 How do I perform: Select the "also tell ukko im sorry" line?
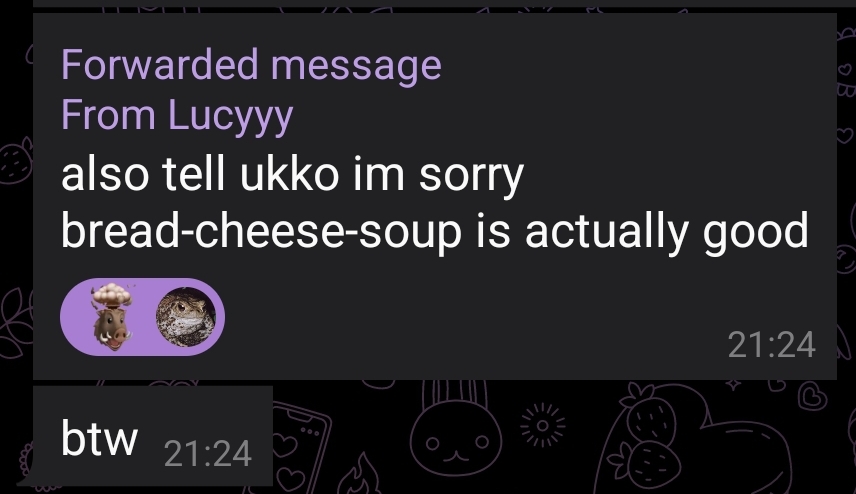(292, 175)
